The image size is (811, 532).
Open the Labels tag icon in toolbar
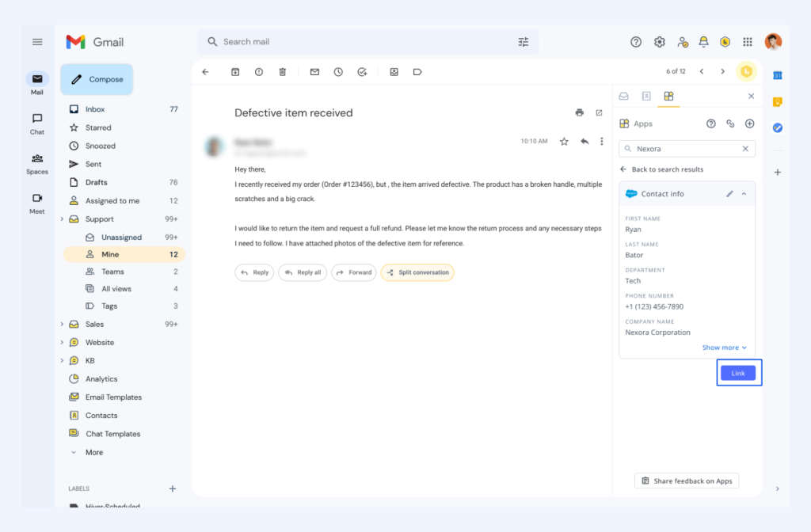pos(417,72)
